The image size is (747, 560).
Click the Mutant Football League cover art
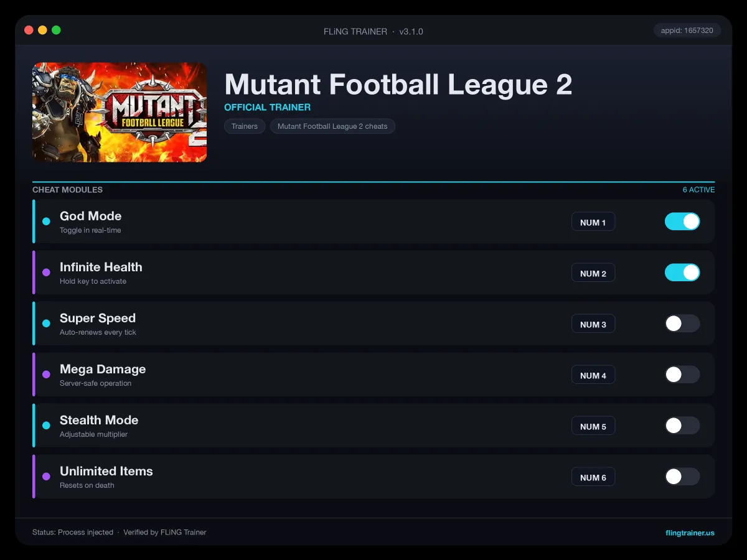120,112
